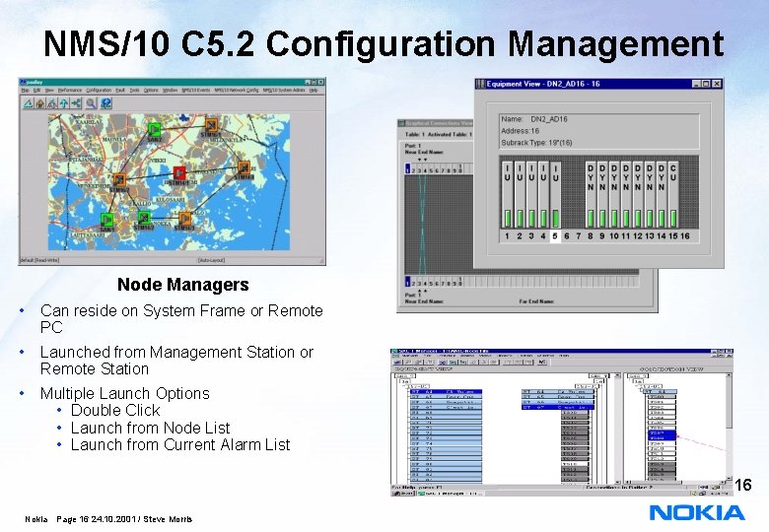Click the 'Node Managers' heading
769x532 pixels.
point(183,285)
